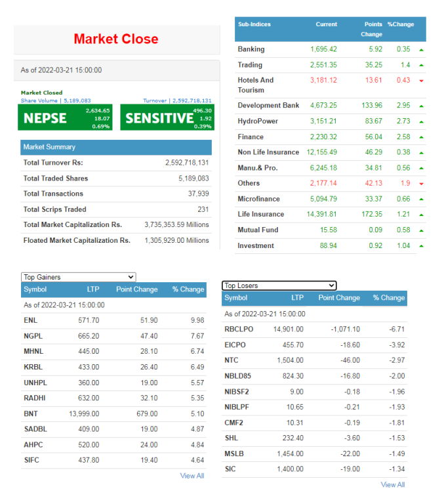Click the Share Volume 5,189,083 link

click(x=56, y=100)
